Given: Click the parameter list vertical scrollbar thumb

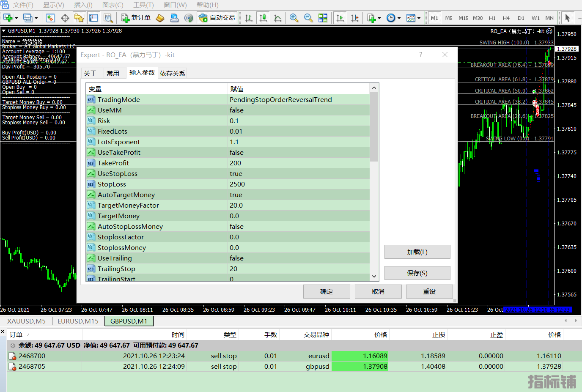Looking at the screenshot, I should click(374, 127).
